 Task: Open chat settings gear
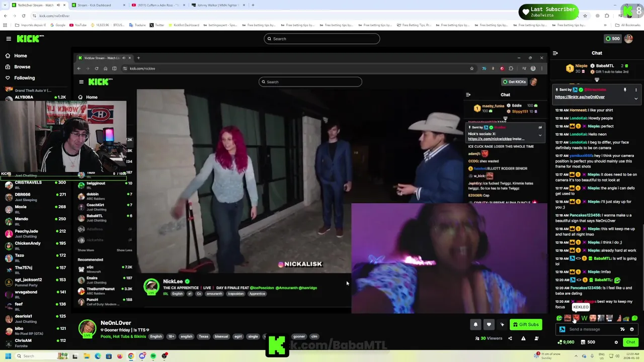coord(616,342)
